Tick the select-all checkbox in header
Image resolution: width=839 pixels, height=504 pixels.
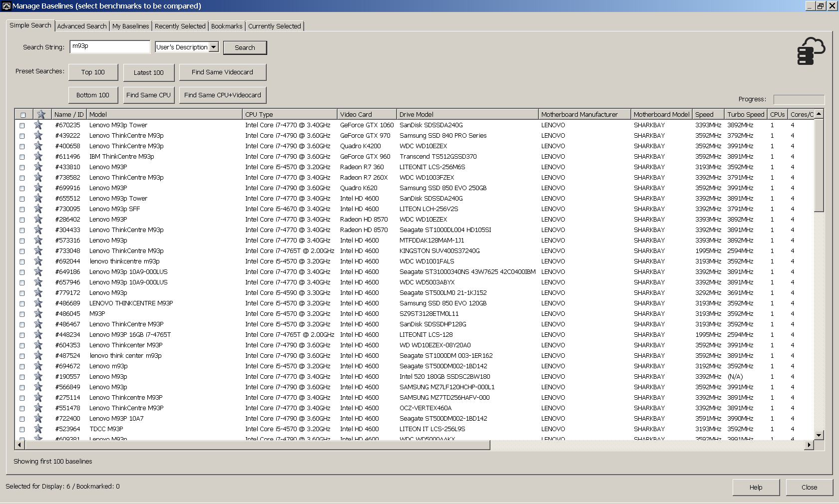(x=23, y=115)
